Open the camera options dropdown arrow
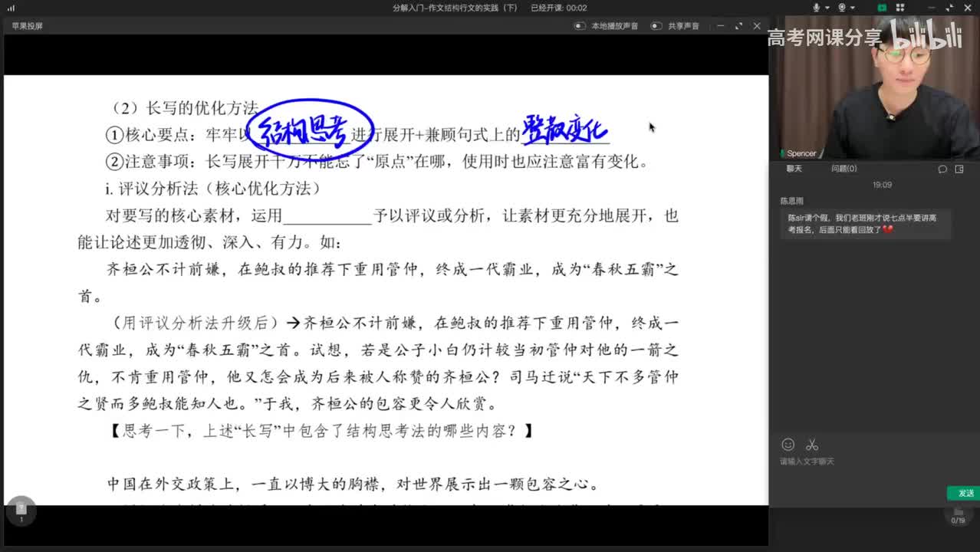This screenshot has height=552, width=980. tap(854, 8)
